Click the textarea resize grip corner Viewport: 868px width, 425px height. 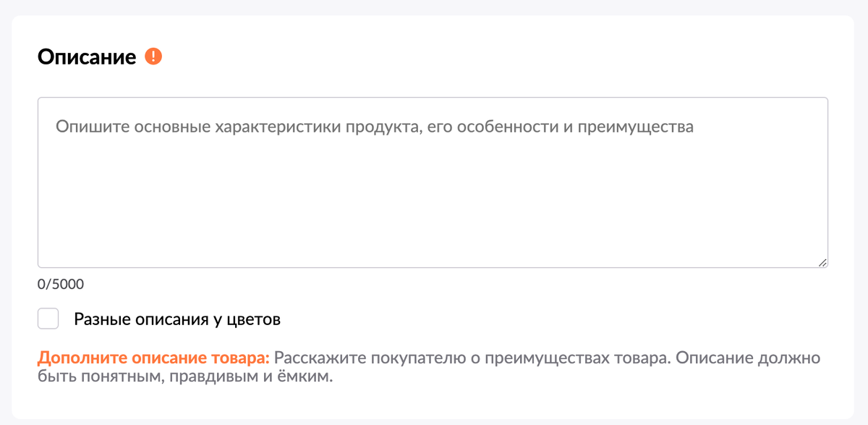tap(822, 263)
